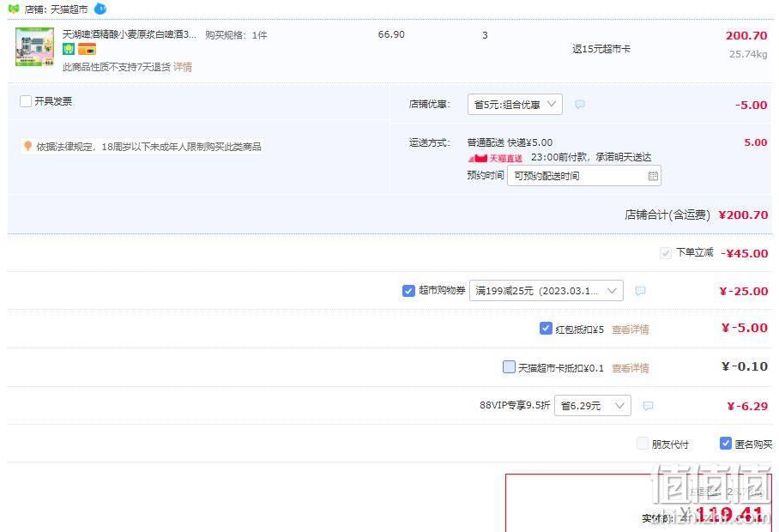Image resolution: width=779 pixels, height=532 pixels.
Task: Enable the 天猫超市卡抵扣¥0.1 checkbox
Action: coord(509,367)
